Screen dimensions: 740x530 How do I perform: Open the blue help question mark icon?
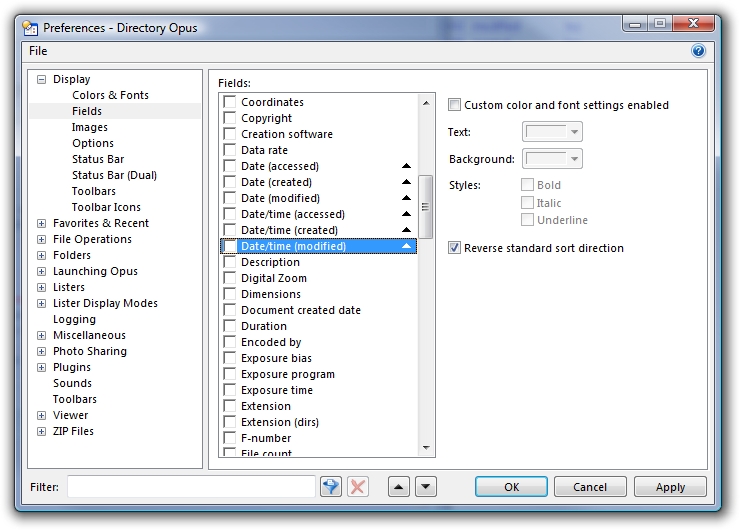coord(698,51)
